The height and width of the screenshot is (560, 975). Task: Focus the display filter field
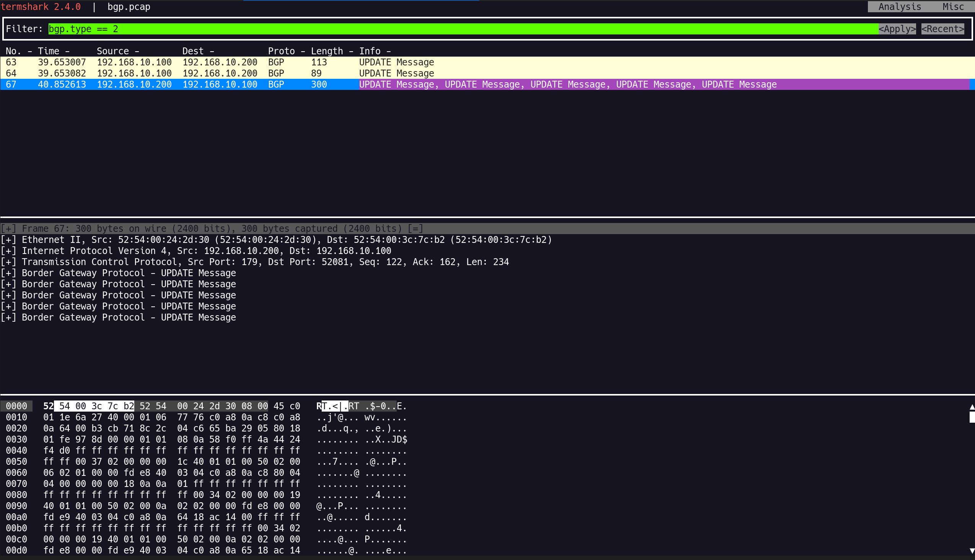463,29
